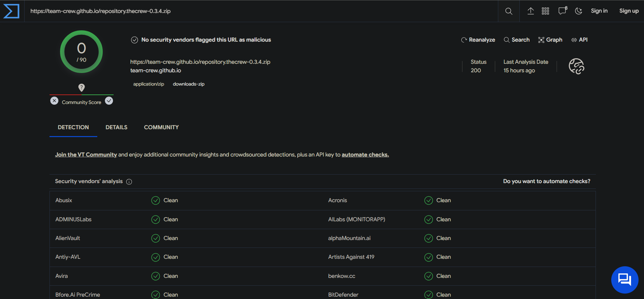Screen dimensions: 644x299
Task: Click the URL globe link icon
Action: (x=576, y=66)
